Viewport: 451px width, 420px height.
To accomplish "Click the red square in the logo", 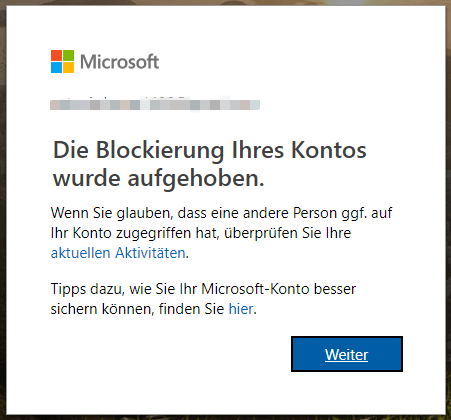I will click(x=56, y=55).
